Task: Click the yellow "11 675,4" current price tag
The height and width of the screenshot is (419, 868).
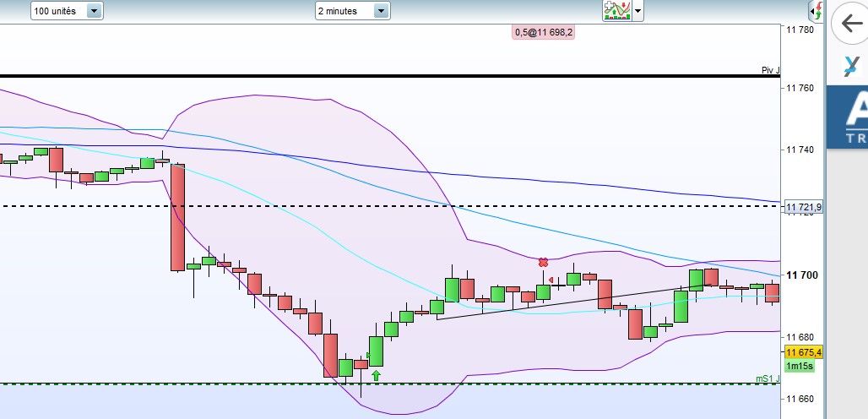Action: [803, 352]
